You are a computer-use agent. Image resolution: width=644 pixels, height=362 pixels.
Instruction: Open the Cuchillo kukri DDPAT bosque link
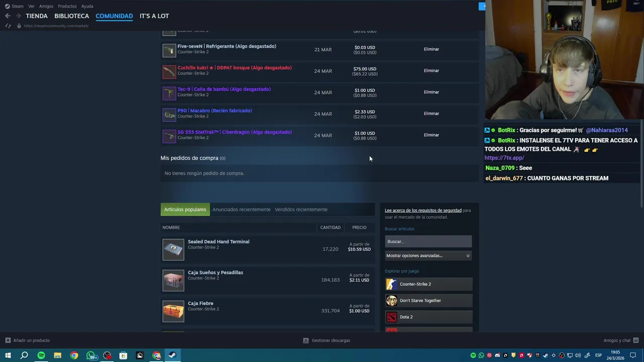click(x=234, y=68)
